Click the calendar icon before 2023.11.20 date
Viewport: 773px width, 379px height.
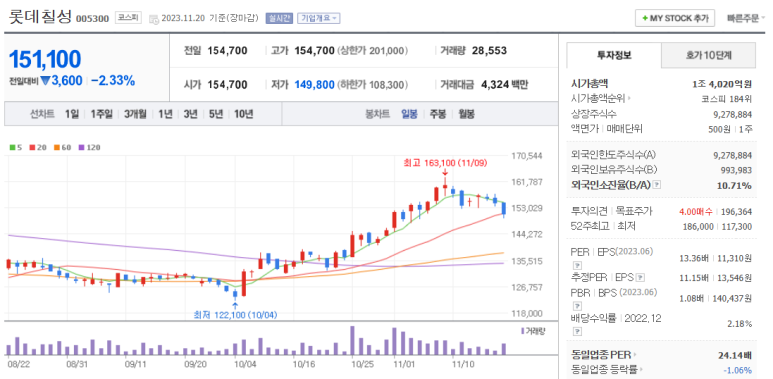tap(153, 19)
